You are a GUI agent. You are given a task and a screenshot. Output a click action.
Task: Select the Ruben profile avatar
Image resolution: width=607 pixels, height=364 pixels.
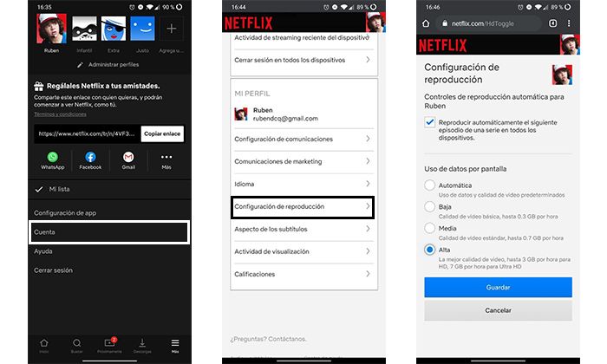click(x=51, y=29)
